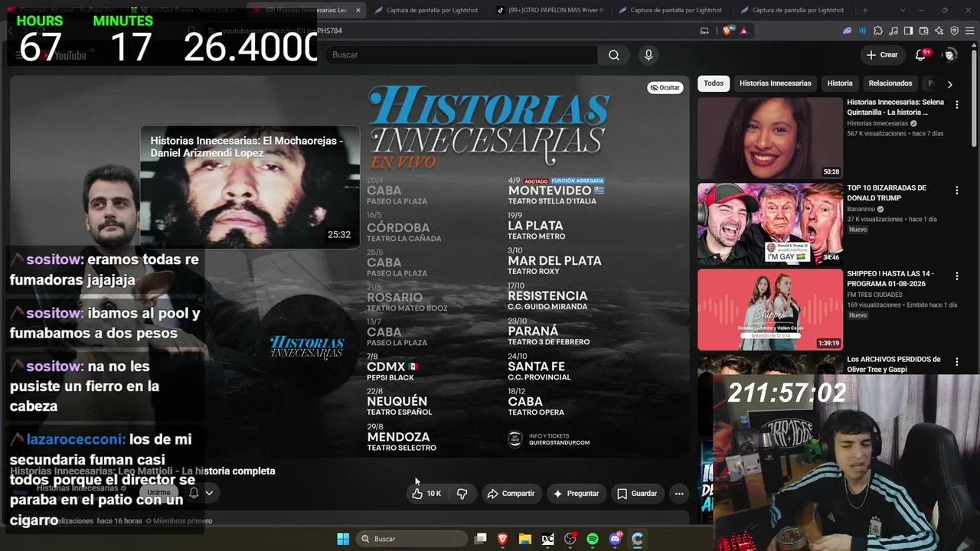Open options for Los ARCHIVOS PERDIDOS video

coord(956,362)
